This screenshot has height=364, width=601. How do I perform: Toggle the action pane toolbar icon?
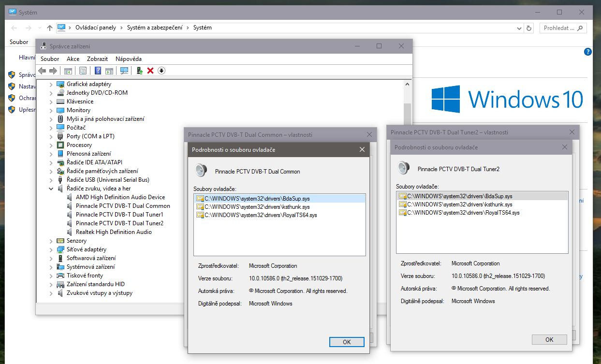click(x=109, y=71)
